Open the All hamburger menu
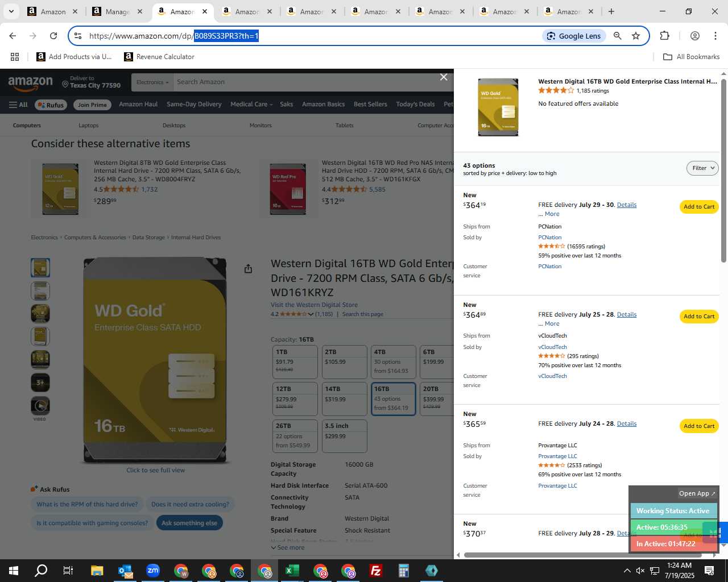Viewport: 728px width, 582px height. tap(18, 105)
